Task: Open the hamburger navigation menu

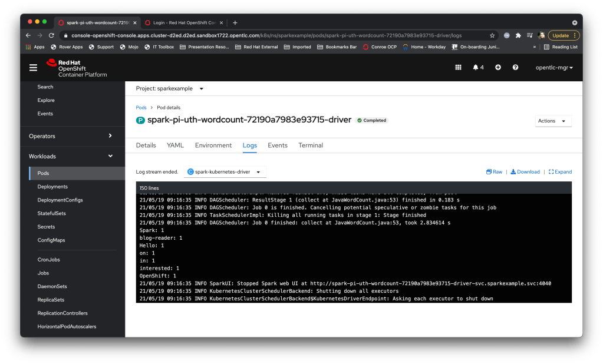Action: (x=33, y=68)
